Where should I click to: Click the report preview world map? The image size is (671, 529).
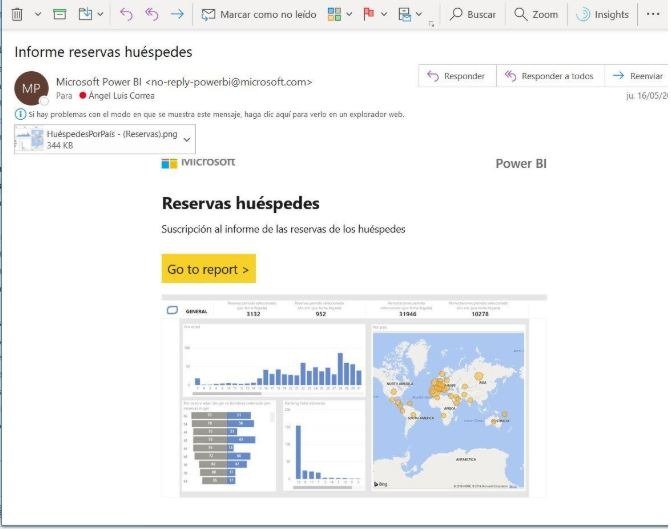tap(448, 410)
